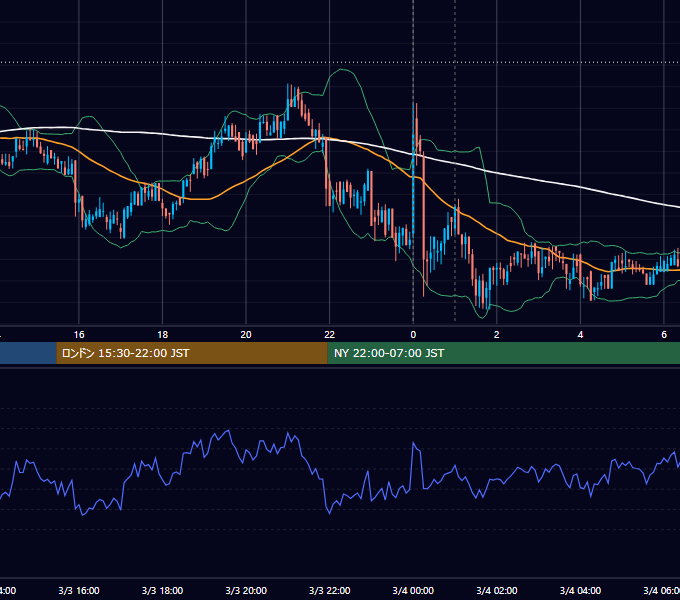
Task: Click the 22 hour label on price chart axis
Action: coord(330,335)
